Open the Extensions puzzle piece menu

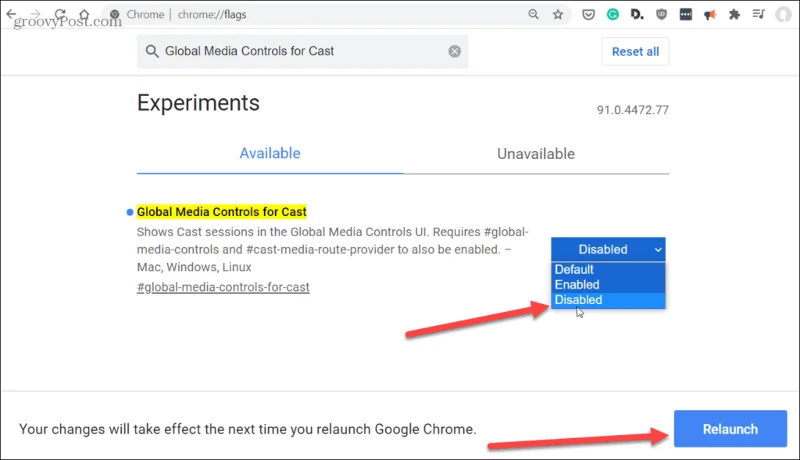[734, 14]
